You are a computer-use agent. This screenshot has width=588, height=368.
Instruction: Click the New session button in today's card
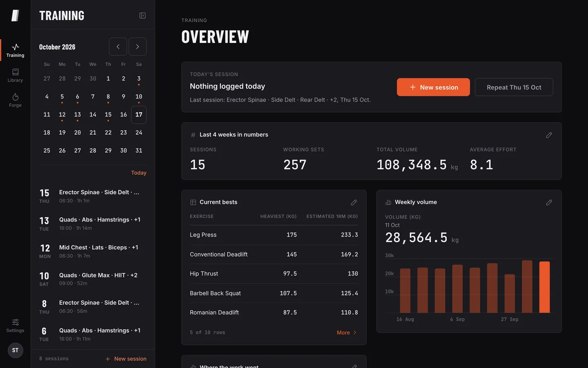[433, 87]
